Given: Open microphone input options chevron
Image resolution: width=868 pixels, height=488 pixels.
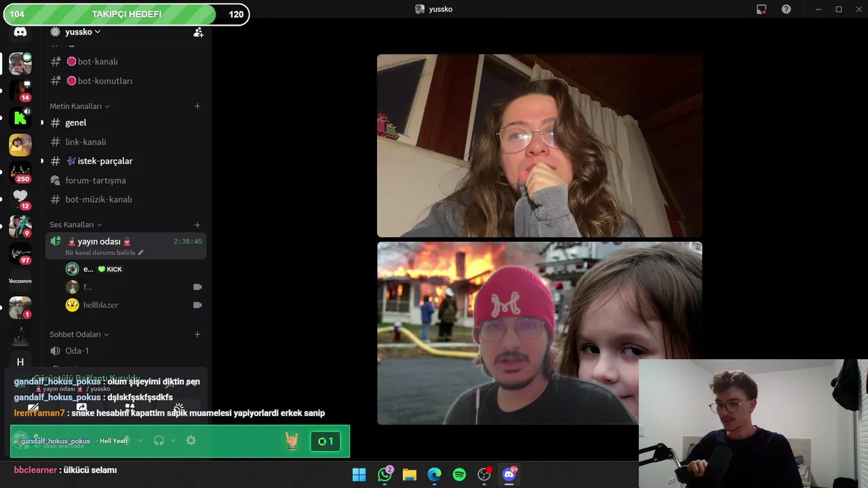Looking at the screenshot, I should (140, 441).
